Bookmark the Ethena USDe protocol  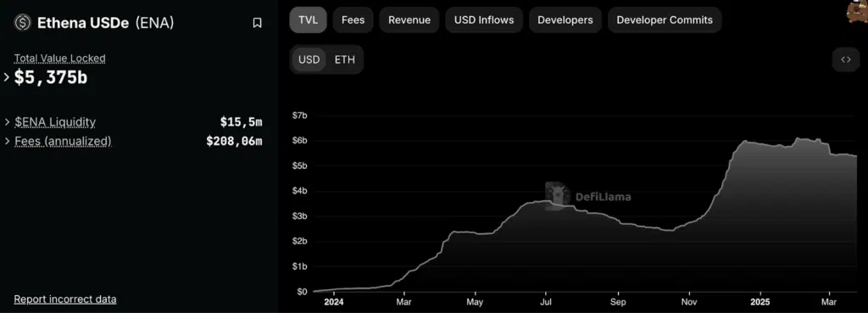point(257,23)
